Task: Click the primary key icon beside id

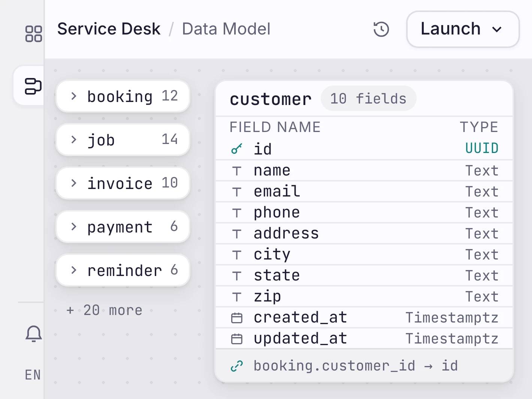Action: tap(237, 149)
